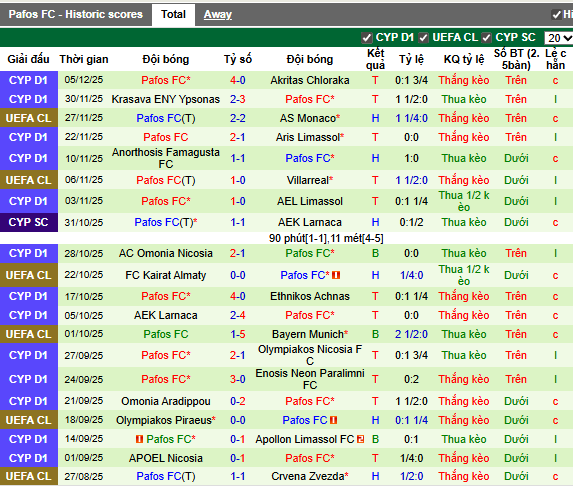Open the 4-0 score against Akritas Chloraka
The image size is (573, 486).
[x=238, y=80]
